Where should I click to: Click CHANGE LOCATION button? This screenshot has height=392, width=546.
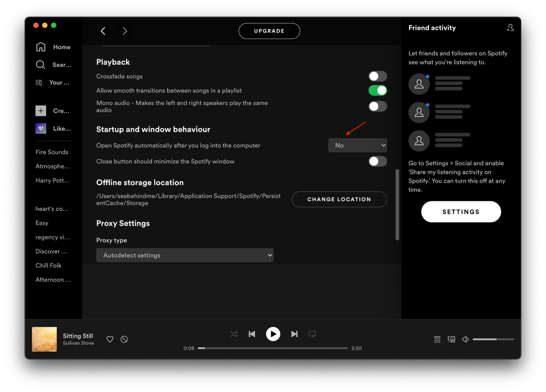pyautogui.click(x=339, y=199)
